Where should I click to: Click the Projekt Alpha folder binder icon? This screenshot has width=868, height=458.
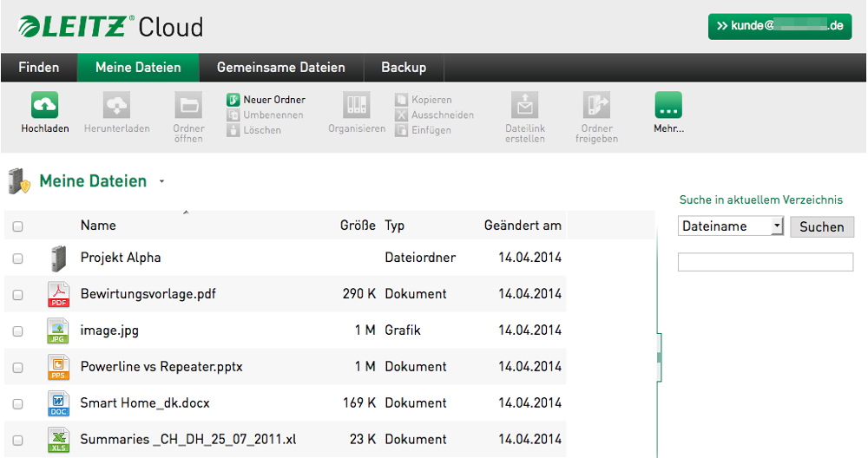point(57,258)
